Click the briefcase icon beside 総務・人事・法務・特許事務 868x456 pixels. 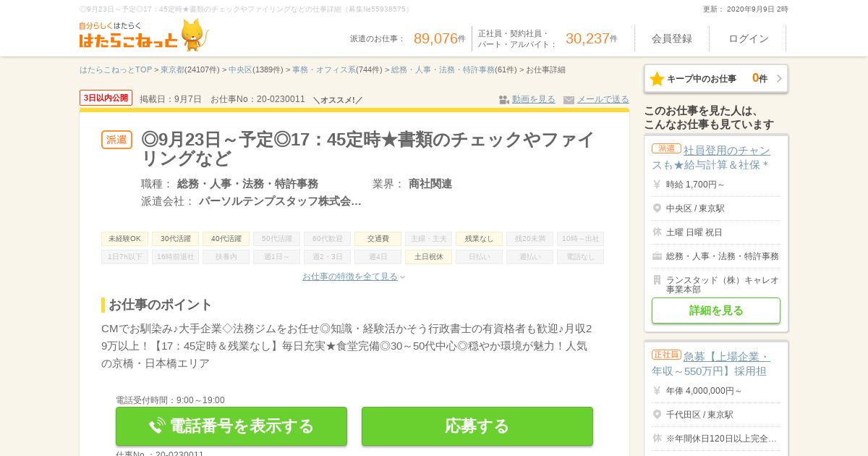coord(657,256)
